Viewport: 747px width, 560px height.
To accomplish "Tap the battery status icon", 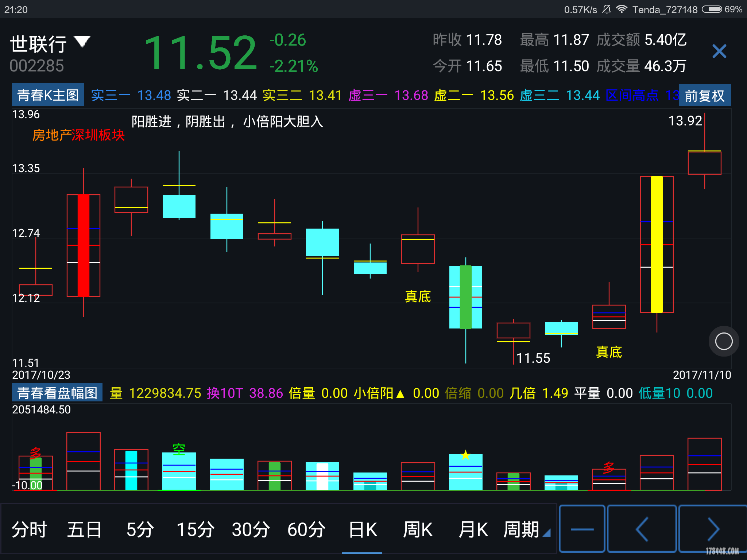I will [x=712, y=9].
